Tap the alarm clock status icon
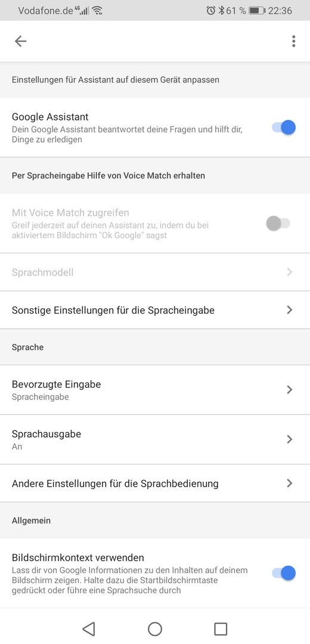Image resolution: width=310 pixels, height=644 pixels. coord(210,11)
